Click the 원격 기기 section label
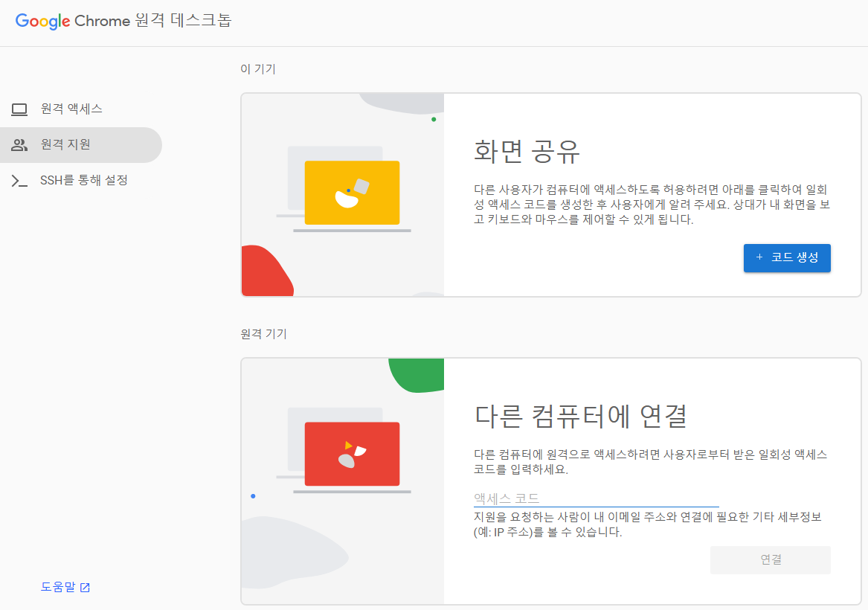 point(263,334)
